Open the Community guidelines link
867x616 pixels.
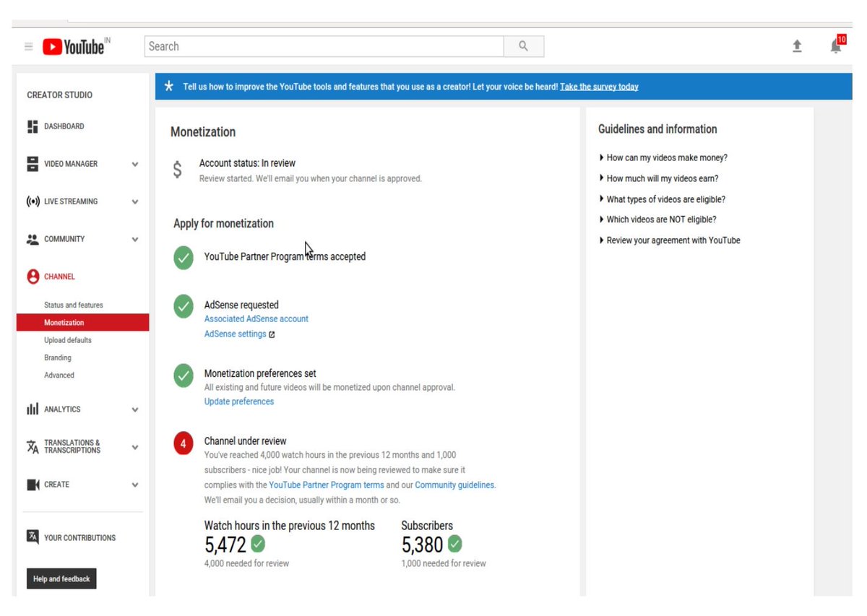tap(455, 485)
